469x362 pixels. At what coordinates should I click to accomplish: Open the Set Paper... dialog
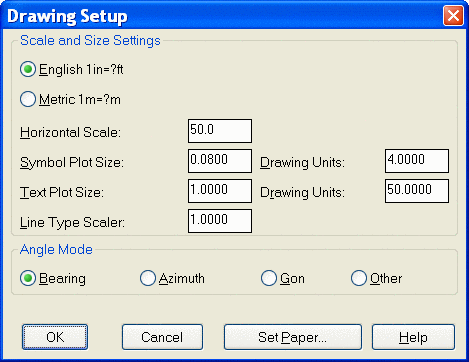(x=293, y=337)
